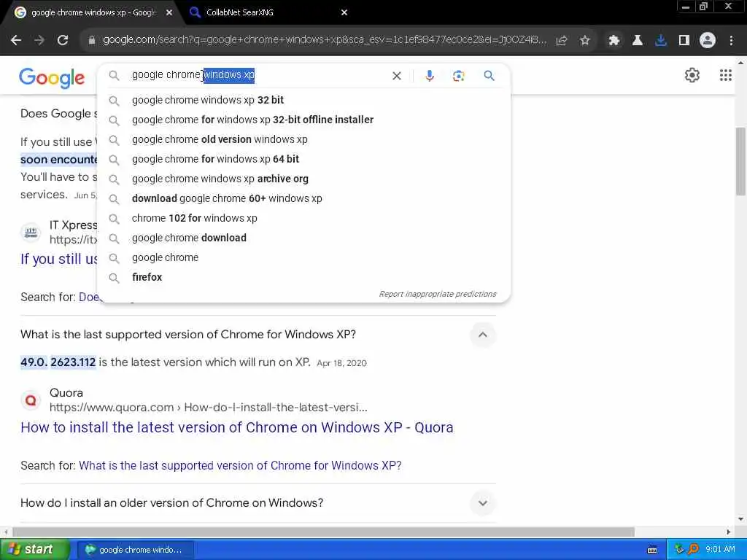Start voice search with the microphone icon
Viewport: 747px width, 560px height.
point(429,76)
